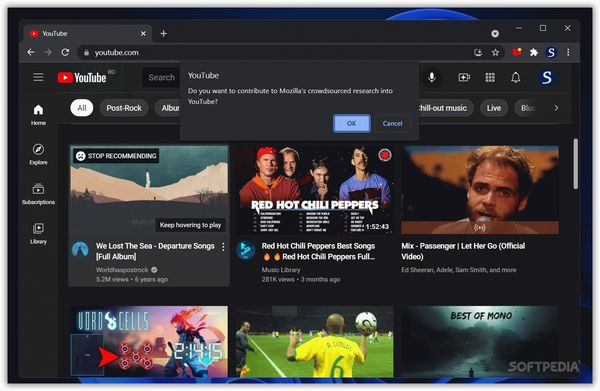600x391 pixels.
Task: Go back in the browser
Action: 31,52
